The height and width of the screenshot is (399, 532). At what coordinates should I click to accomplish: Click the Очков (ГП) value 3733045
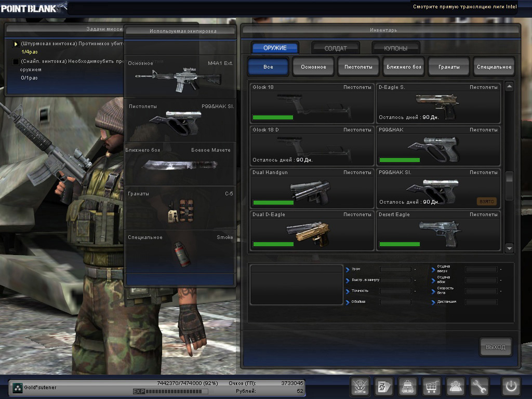pos(292,383)
